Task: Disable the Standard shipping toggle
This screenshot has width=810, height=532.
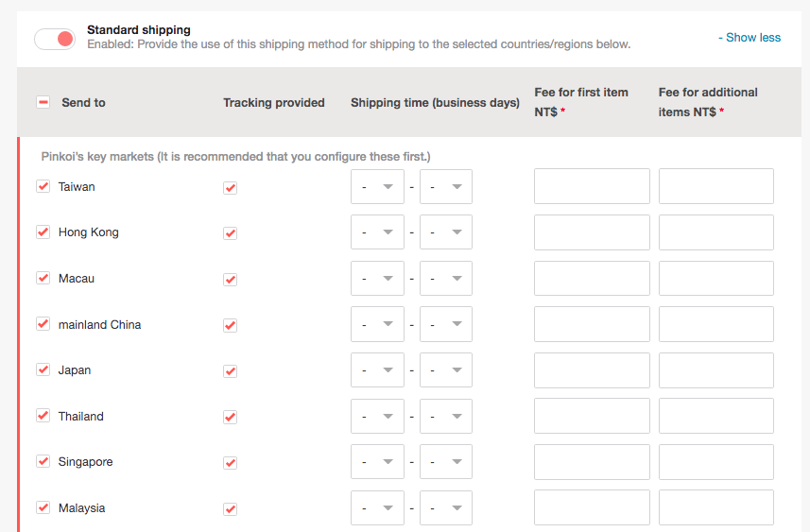Action: pos(54,39)
